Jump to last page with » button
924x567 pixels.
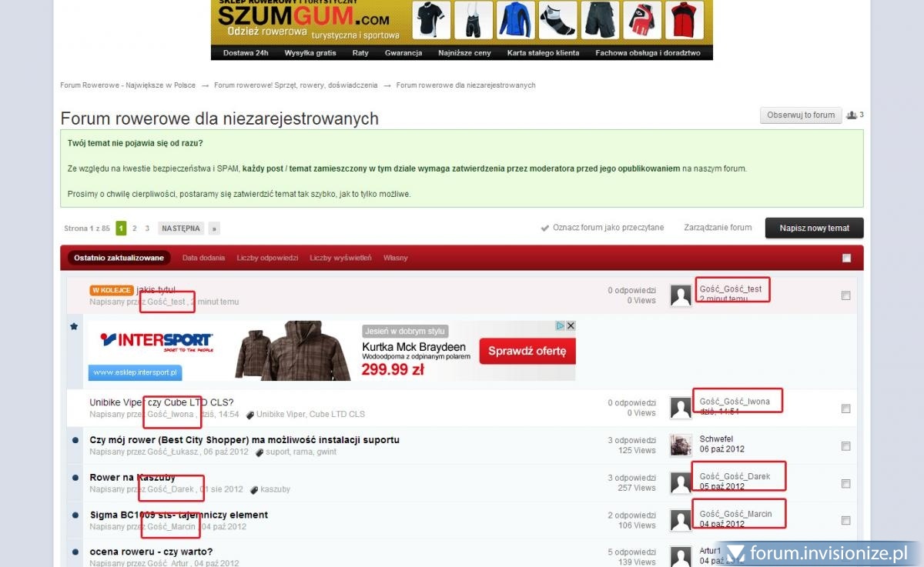click(x=214, y=228)
